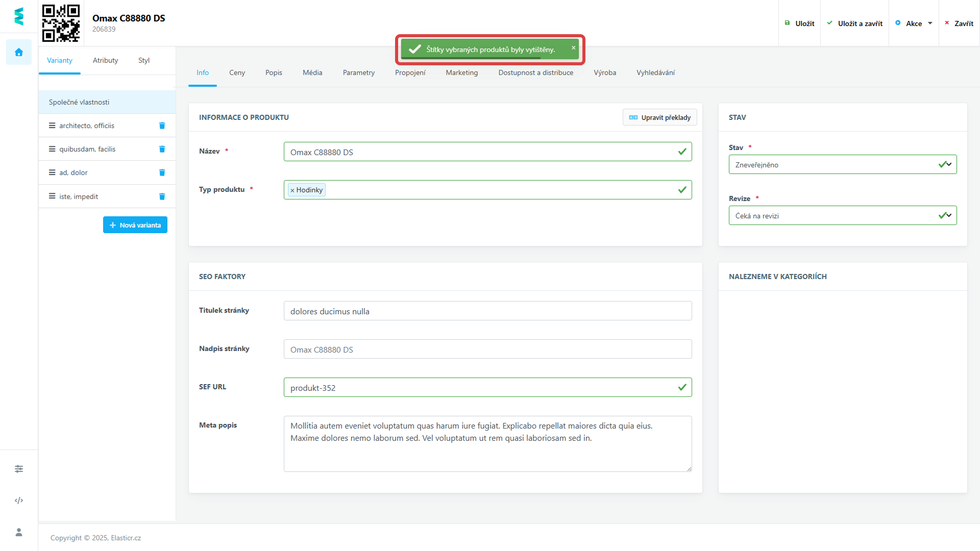
Task: Click the drag handle of ad, dolor variant
Action: (x=52, y=172)
